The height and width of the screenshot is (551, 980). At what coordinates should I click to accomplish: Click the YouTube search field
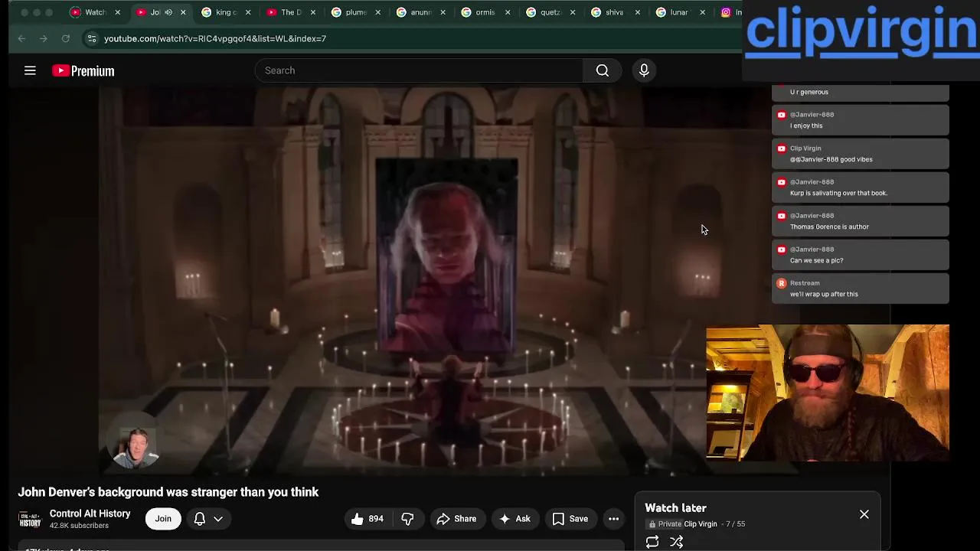(x=419, y=70)
